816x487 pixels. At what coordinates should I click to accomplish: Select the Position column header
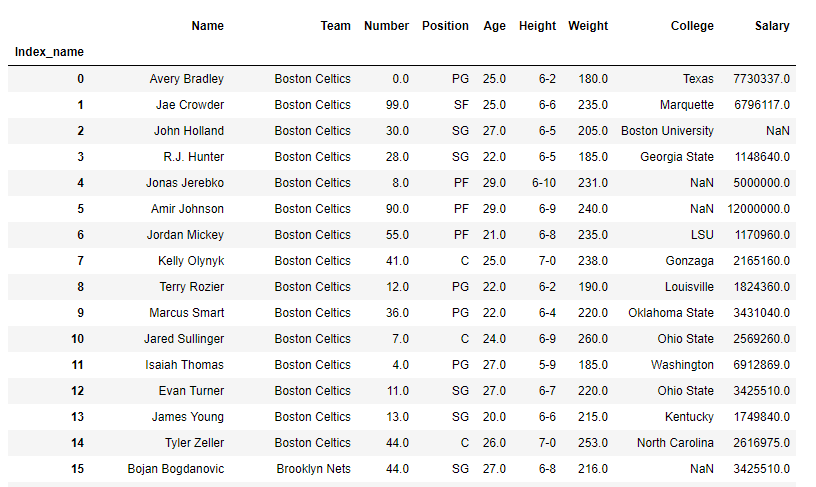pos(445,26)
